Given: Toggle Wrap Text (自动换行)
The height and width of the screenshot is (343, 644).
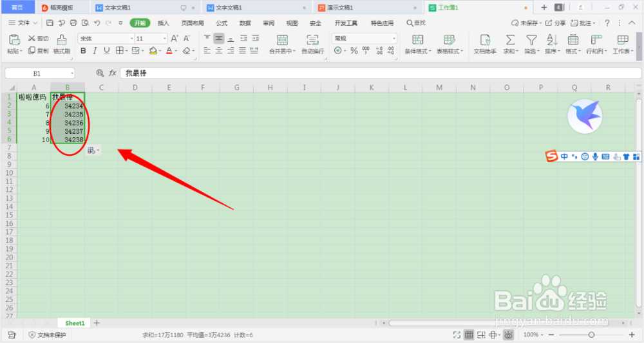Looking at the screenshot, I should 312,44.
